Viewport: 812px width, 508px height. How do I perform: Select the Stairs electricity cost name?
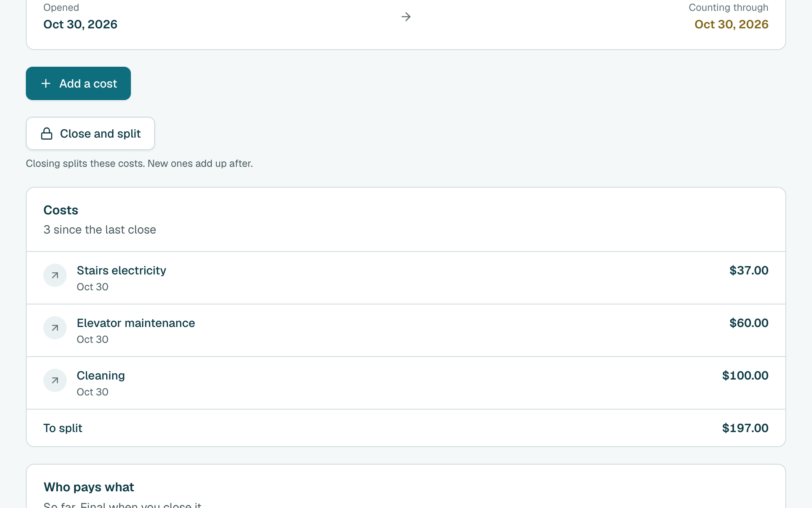tap(121, 270)
